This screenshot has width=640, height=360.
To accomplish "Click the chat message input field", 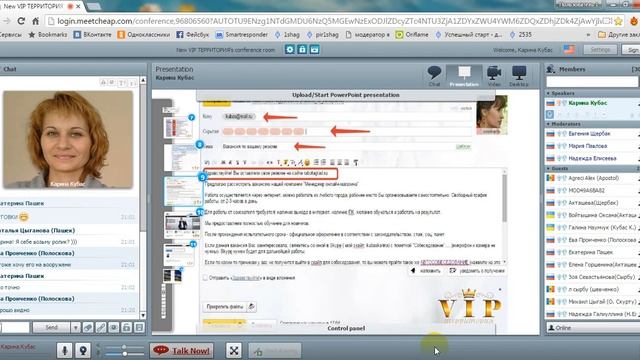I will [x=15, y=327].
